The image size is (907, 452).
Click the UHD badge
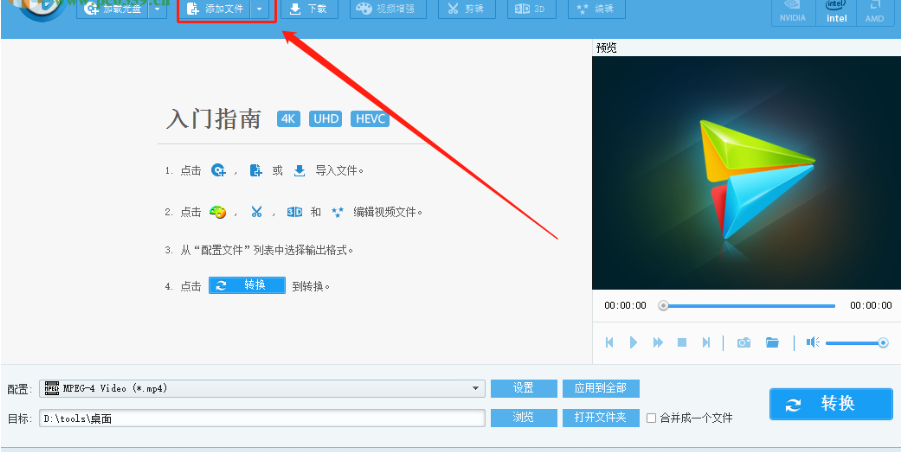coord(326,119)
